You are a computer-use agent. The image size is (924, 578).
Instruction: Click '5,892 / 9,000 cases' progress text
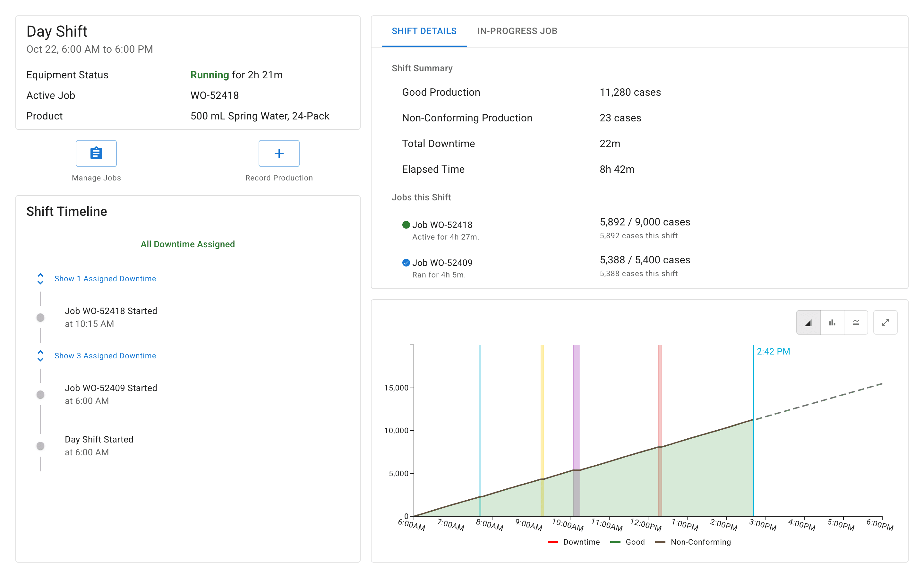tap(645, 222)
